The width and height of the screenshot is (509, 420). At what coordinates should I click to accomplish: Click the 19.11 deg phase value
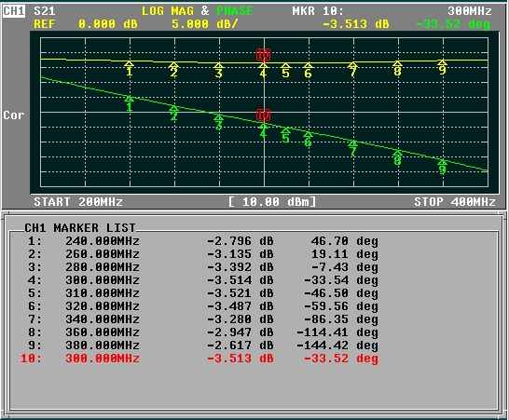pos(345,254)
